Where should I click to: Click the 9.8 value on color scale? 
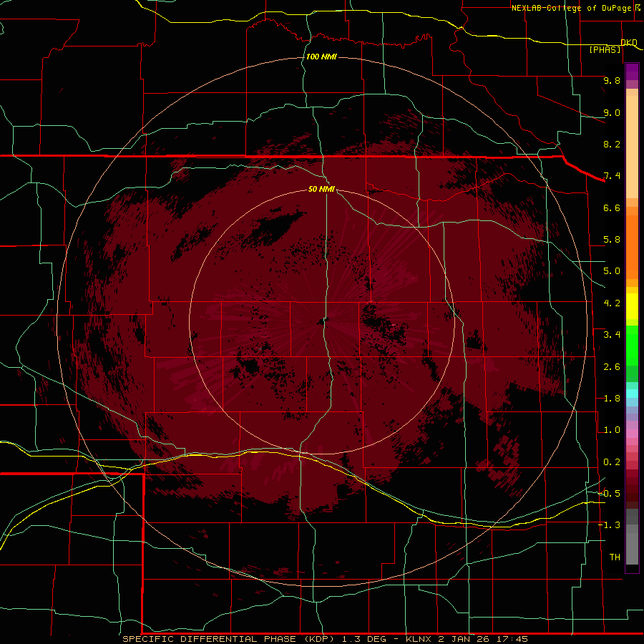coord(612,80)
